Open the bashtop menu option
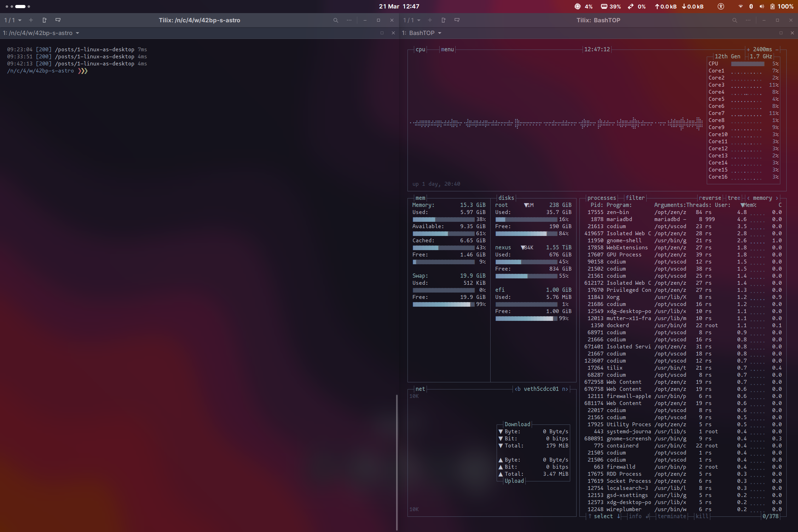798x532 pixels. (447, 50)
